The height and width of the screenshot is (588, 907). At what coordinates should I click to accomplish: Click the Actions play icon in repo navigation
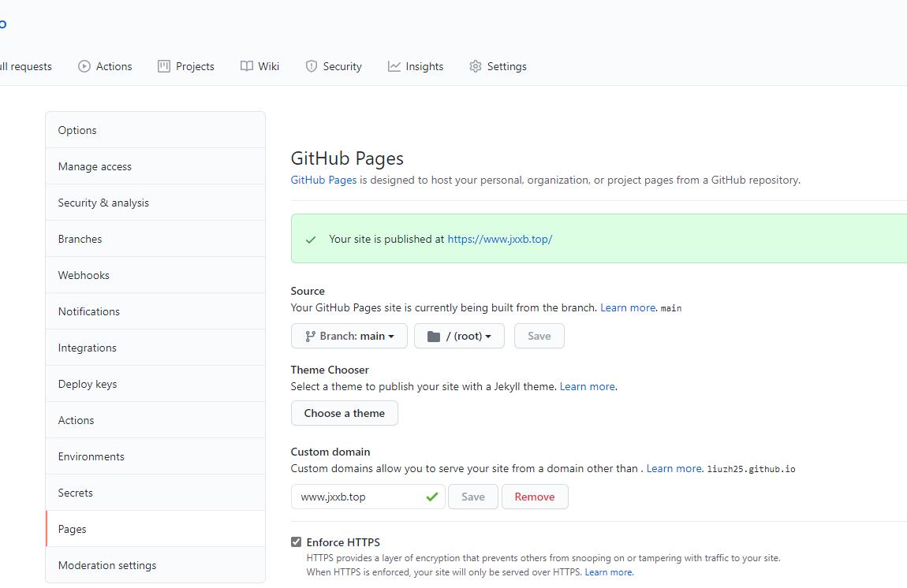point(84,67)
